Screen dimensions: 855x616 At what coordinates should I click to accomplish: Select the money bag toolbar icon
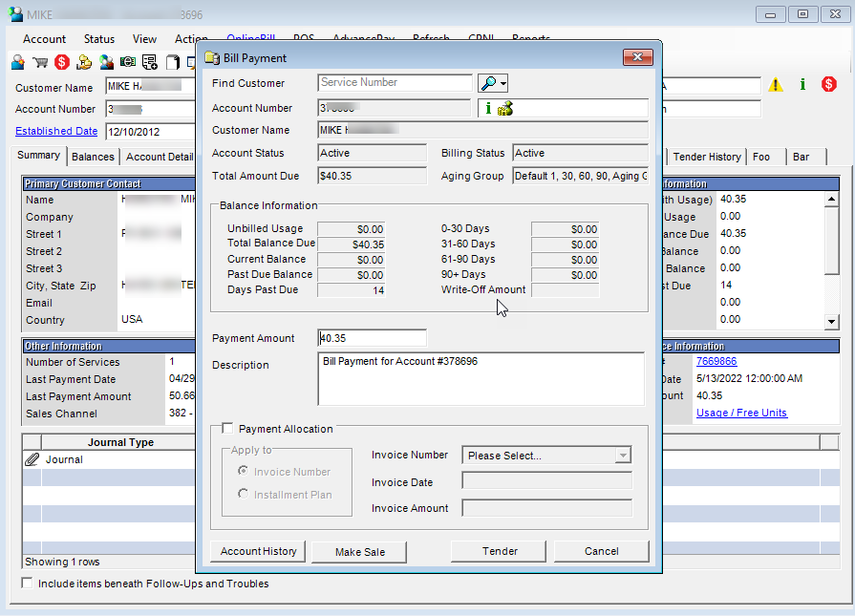tap(84, 60)
